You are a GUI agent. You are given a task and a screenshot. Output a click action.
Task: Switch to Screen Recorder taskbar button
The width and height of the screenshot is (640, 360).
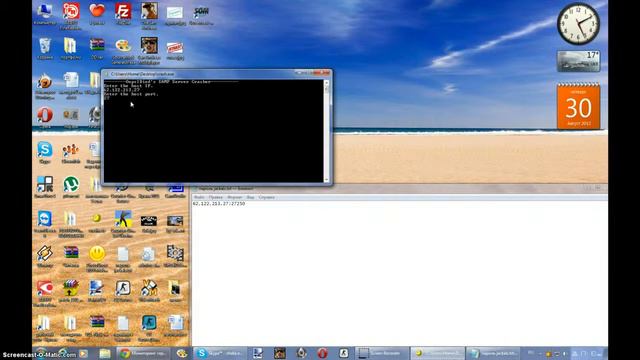tap(382, 353)
